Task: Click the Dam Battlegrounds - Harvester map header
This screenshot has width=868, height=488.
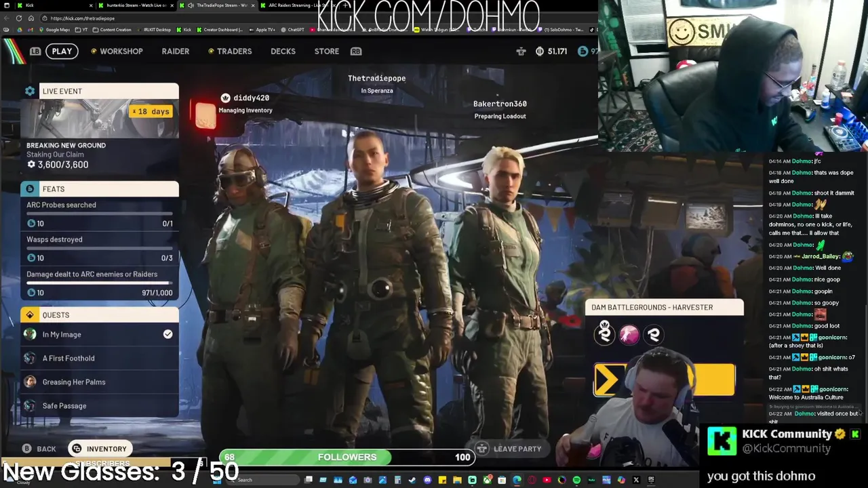Action: [664, 307]
